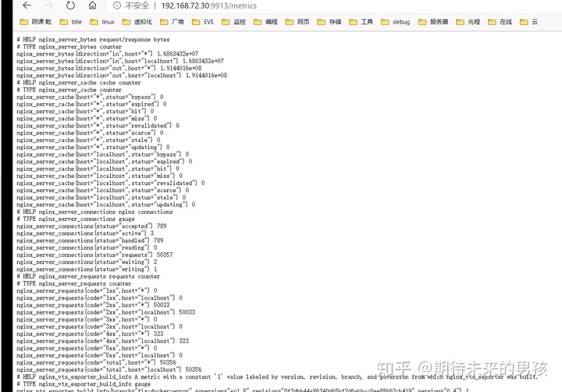This screenshot has width=562, height=392.
Task: Click the '# HELP nginx_server_cache cache counter' line
Action: (79, 83)
